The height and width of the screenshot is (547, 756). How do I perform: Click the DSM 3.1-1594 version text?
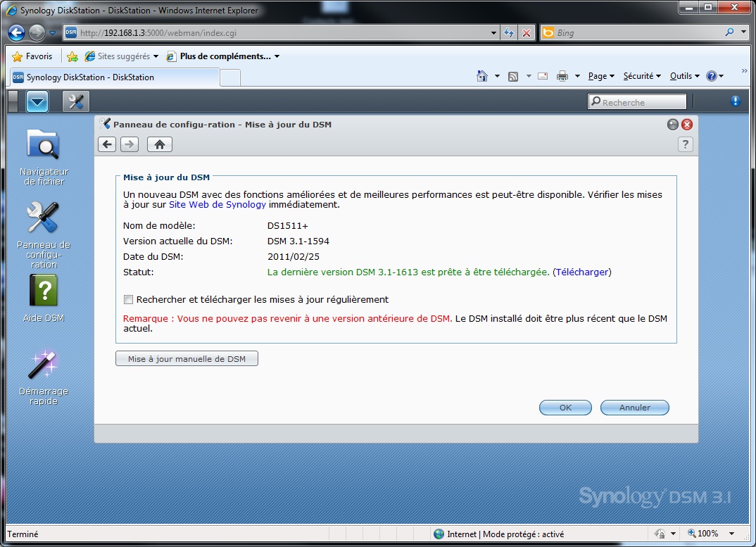[298, 241]
